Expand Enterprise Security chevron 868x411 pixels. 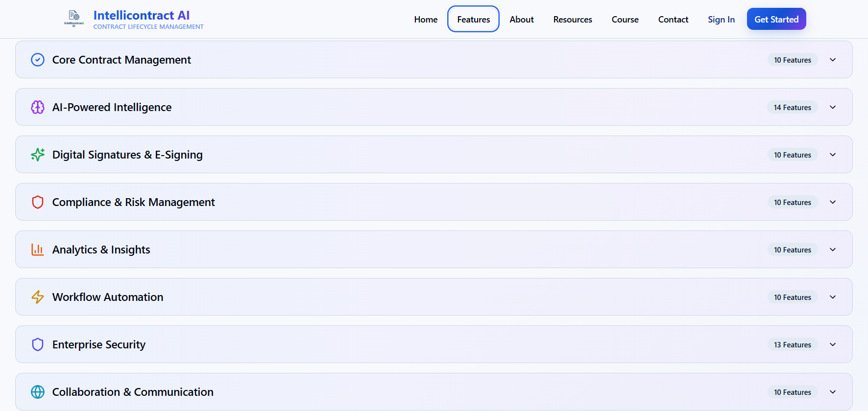click(833, 344)
